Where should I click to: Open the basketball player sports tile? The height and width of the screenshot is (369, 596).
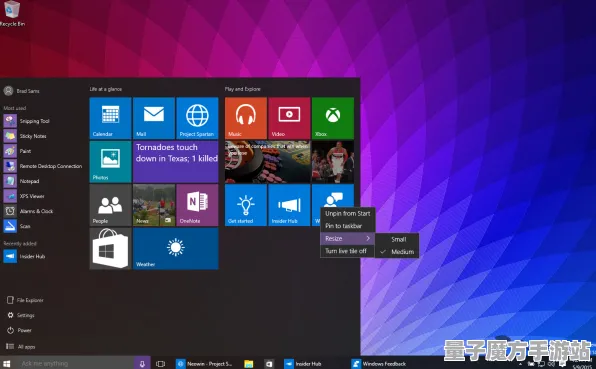click(x=333, y=162)
